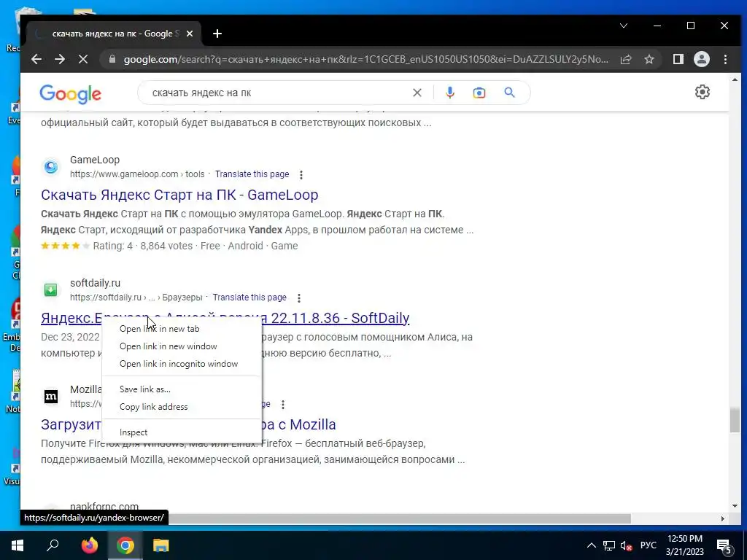Open the Chrome three-dot menu

pos(725,59)
